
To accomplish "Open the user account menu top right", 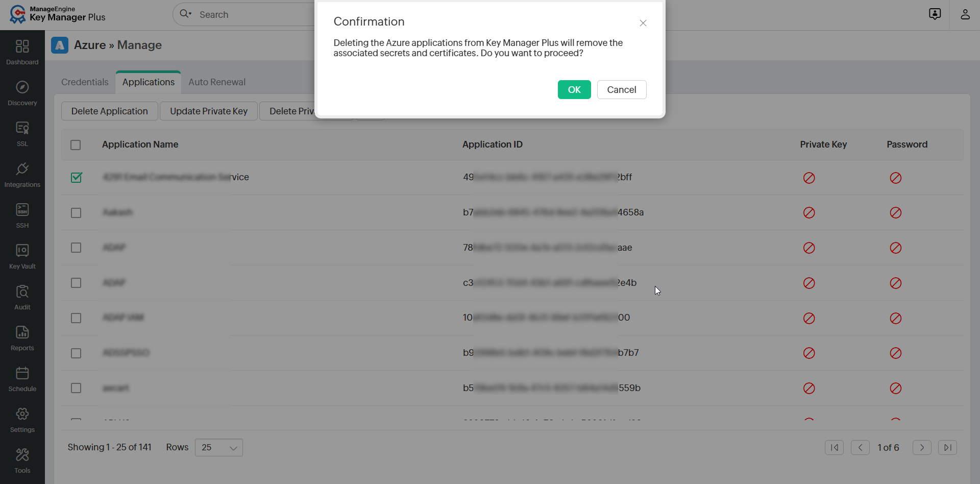I will pyautogui.click(x=965, y=14).
